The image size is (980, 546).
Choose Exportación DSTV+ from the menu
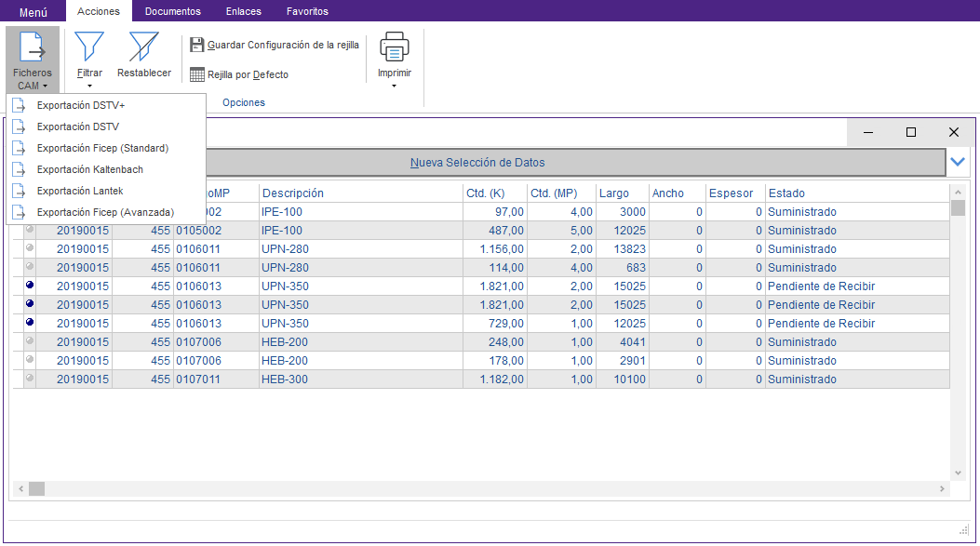click(x=81, y=105)
